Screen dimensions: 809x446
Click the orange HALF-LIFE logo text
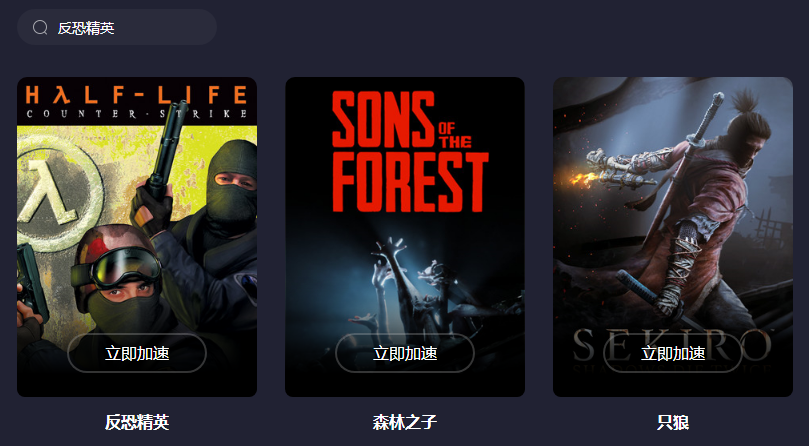[136, 95]
